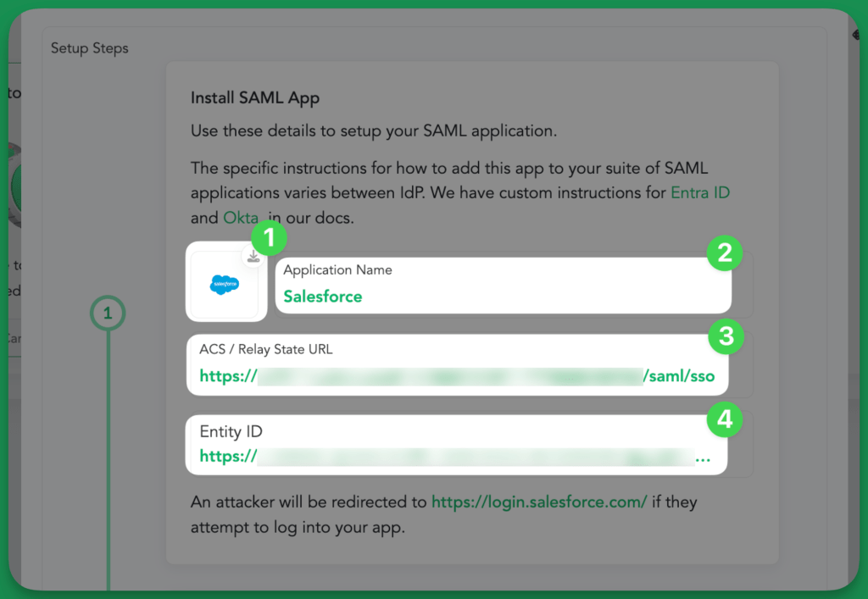The height and width of the screenshot is (599, 868).
Task: Select the green number 3 badge
Action: tap(725, 336)
